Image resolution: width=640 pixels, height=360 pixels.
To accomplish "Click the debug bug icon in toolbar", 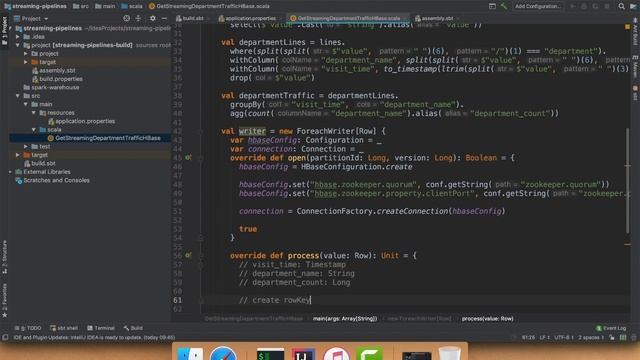I will coord(584,6).
